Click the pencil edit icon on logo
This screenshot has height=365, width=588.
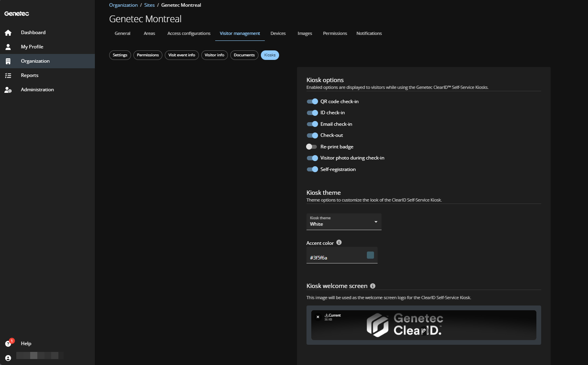pos(424,330)
